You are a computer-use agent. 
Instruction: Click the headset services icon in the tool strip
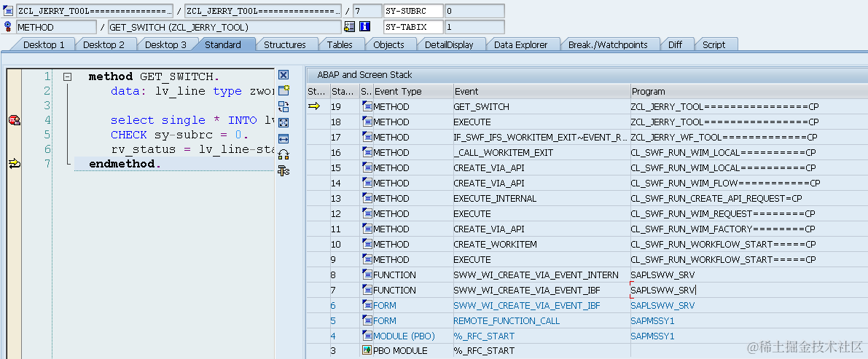284,155
